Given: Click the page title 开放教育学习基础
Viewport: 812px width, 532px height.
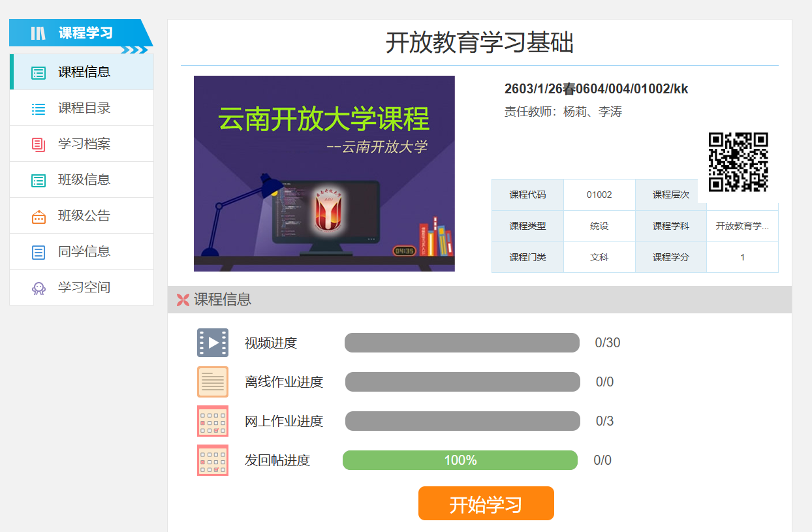Looking at the screenshot, I should (x=480, y=42).
